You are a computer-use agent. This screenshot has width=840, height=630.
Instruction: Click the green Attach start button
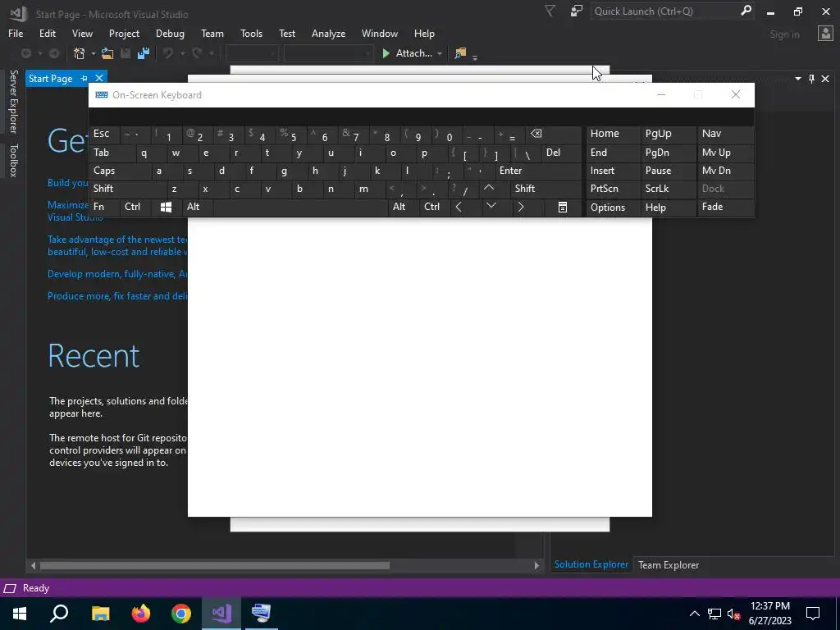tap(407, 53)
